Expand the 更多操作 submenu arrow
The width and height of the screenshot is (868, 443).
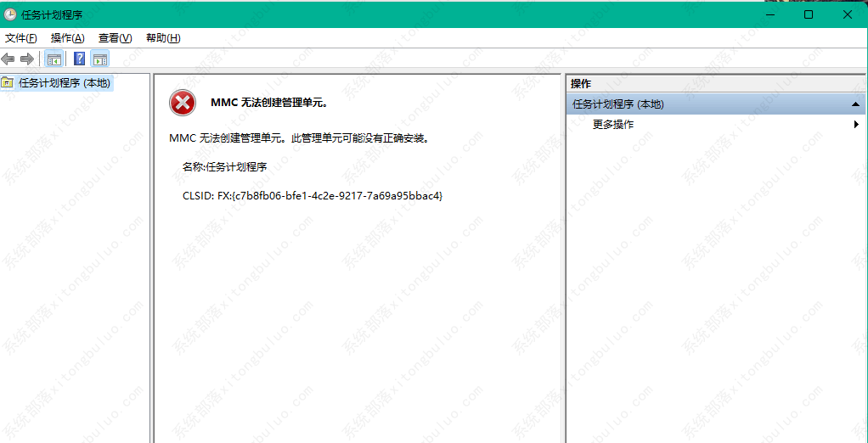click(x=857, y=125)
